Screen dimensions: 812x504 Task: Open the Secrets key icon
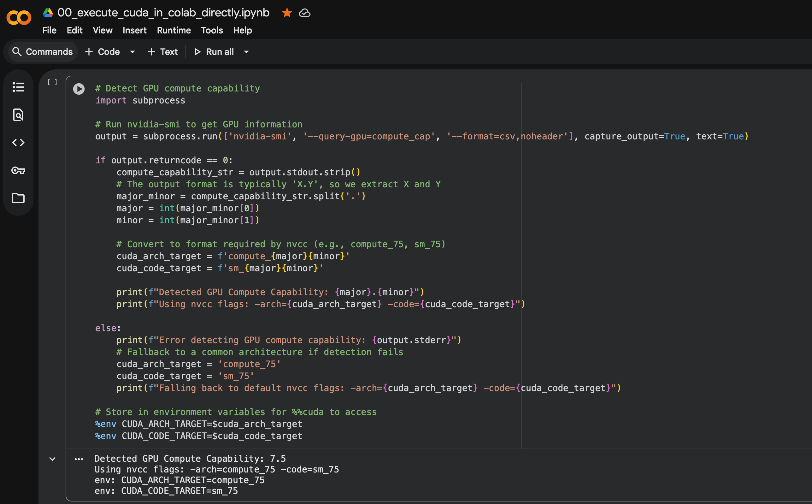click(x=18, y=170)
